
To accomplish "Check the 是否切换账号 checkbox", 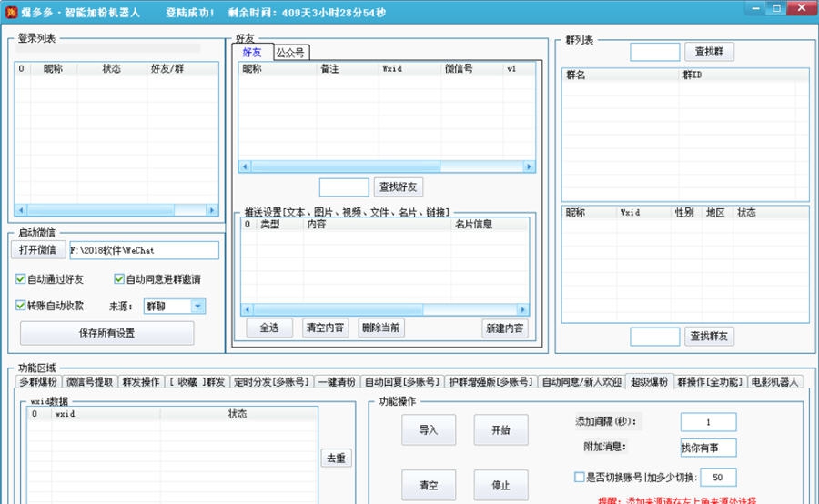I will 579,477.
